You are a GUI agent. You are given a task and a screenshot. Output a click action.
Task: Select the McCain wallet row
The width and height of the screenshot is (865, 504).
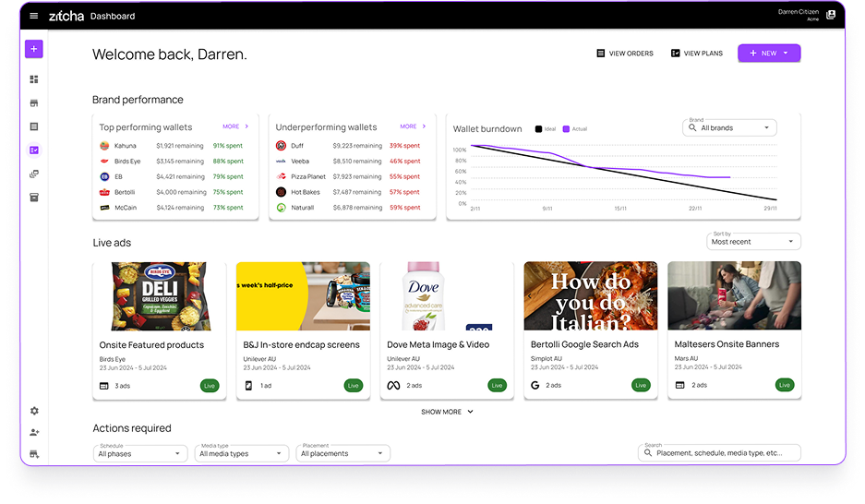coord(172,208)
